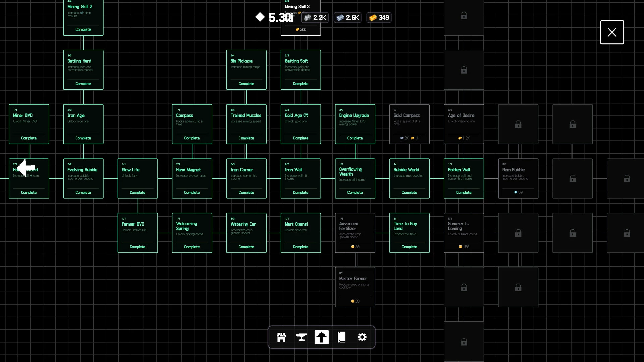Viewport: 644px width, 362px height.
Task: Select the Gold Age card
Action: (301, 124)
